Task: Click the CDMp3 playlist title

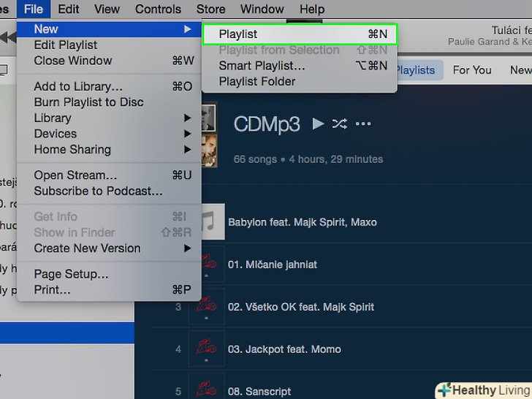Action: pyautogui.click(x=267, y=123)
